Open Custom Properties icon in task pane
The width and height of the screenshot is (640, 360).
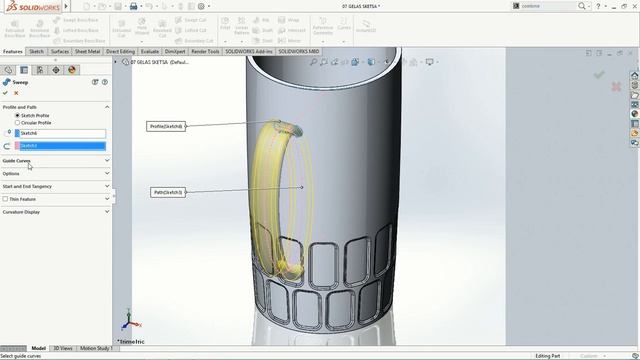635,124
